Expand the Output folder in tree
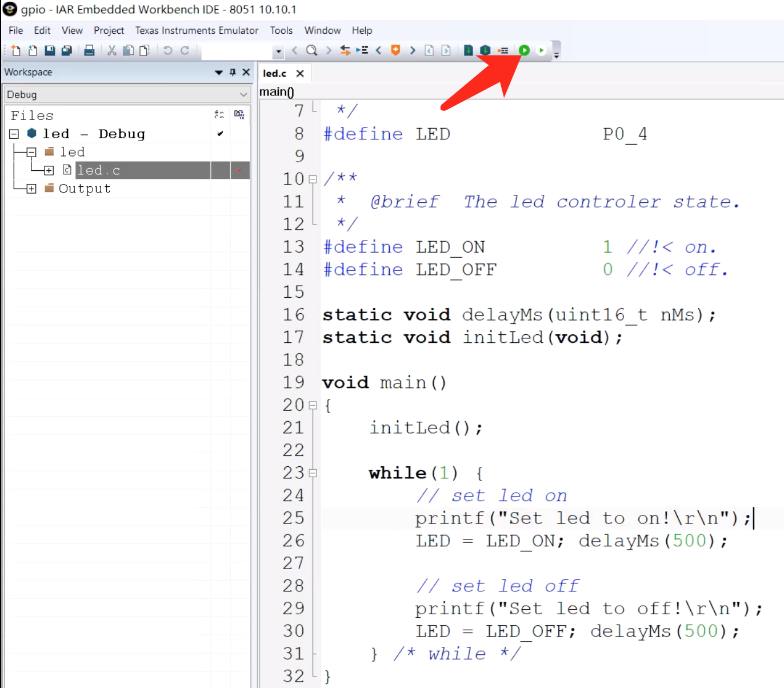This screenshot has width=784, height=688. (x=31, y=189)
